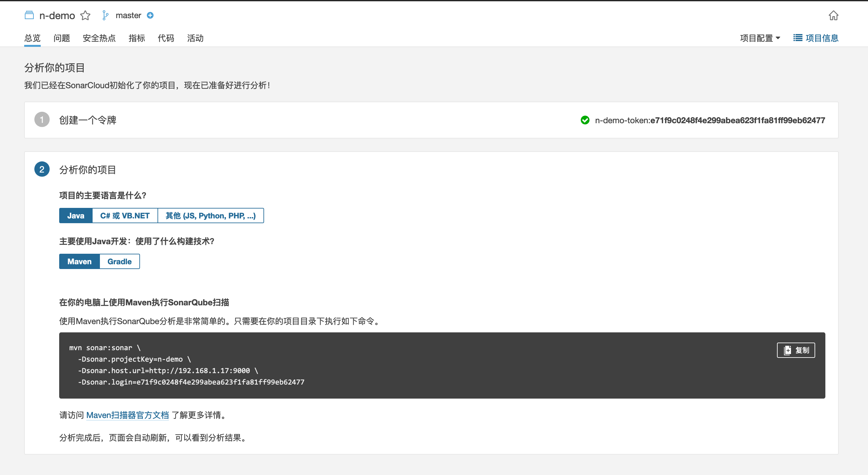Screen dimensions: 868x475
Task: Expand the 项目配置 dropdown menu
Action: 760,38
